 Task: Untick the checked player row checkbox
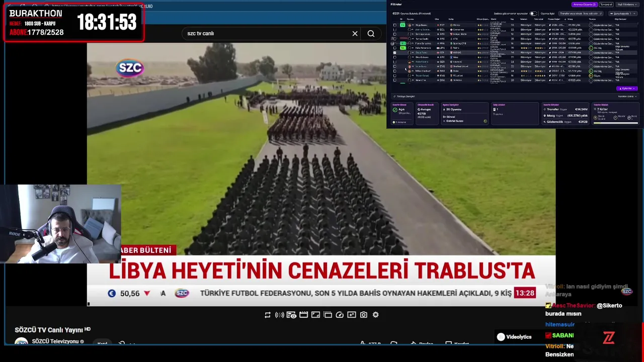point(395,52)
